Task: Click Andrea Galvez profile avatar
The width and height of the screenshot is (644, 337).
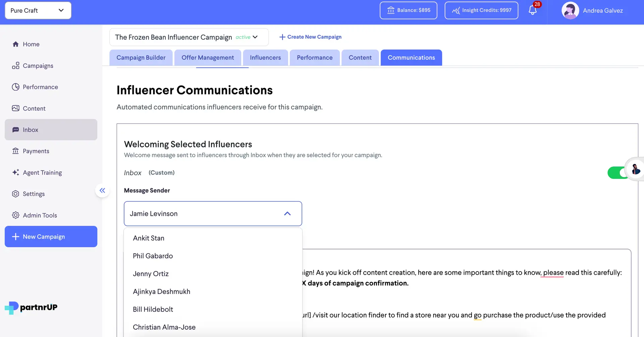Action: (x=570, y=11)
